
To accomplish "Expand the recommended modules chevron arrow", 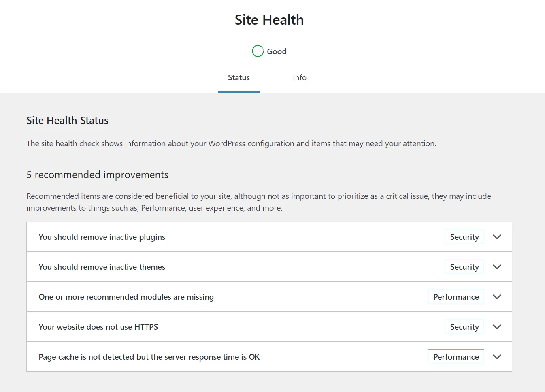I will click(497, 297).
